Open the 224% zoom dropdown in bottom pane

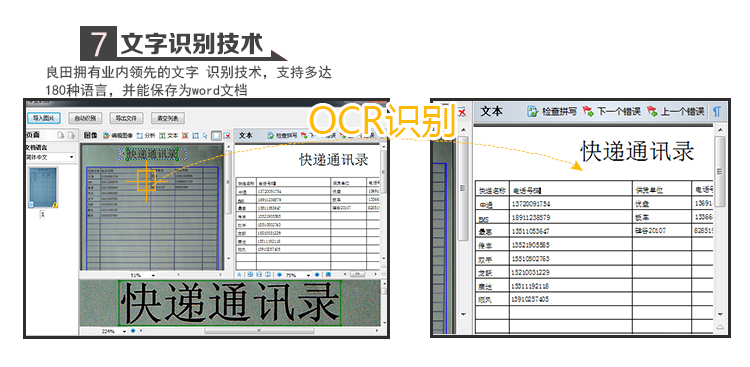point(115,331)
